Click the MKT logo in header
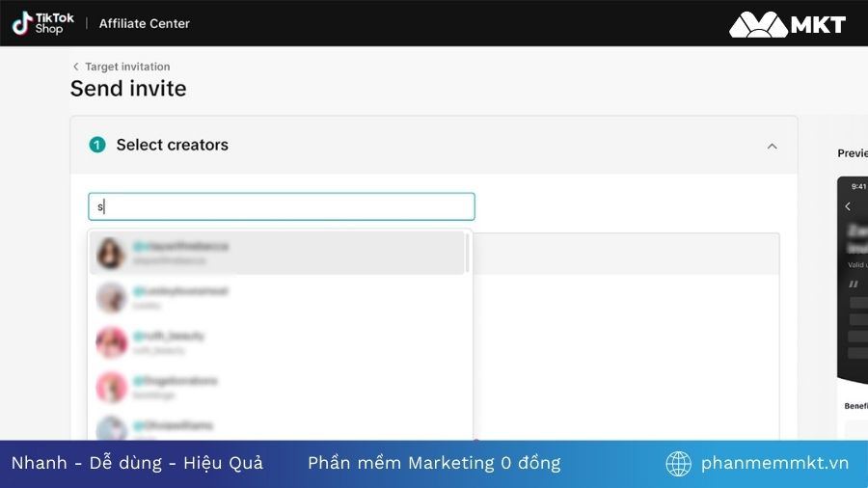The image size is (868, 488). pos(787,24)
